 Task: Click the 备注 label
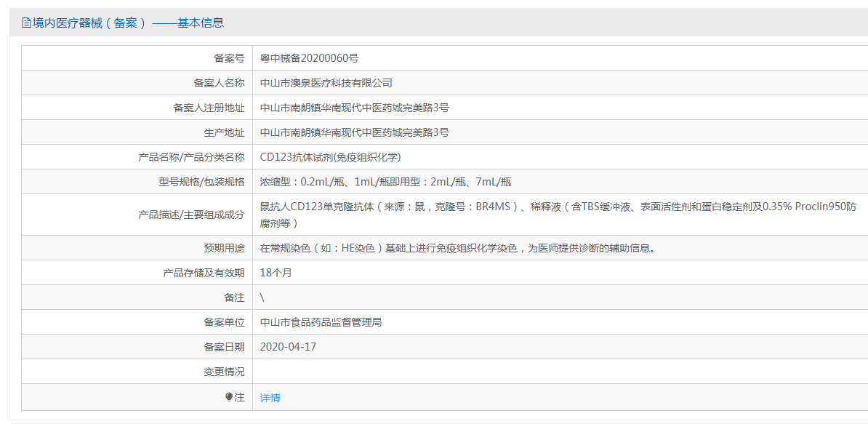click(234, 297)
